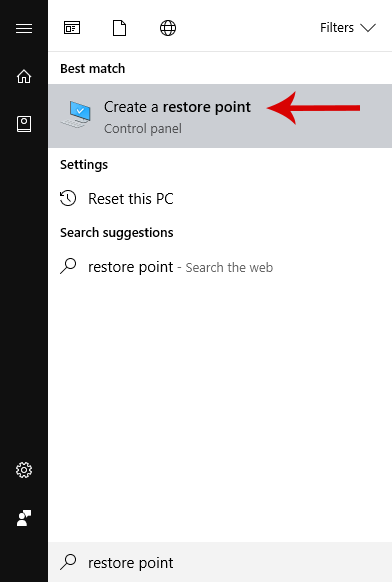Open the Cortana Notebook icon
The height and width of the screenshot is (582, 392).
(x=24, y=124)
